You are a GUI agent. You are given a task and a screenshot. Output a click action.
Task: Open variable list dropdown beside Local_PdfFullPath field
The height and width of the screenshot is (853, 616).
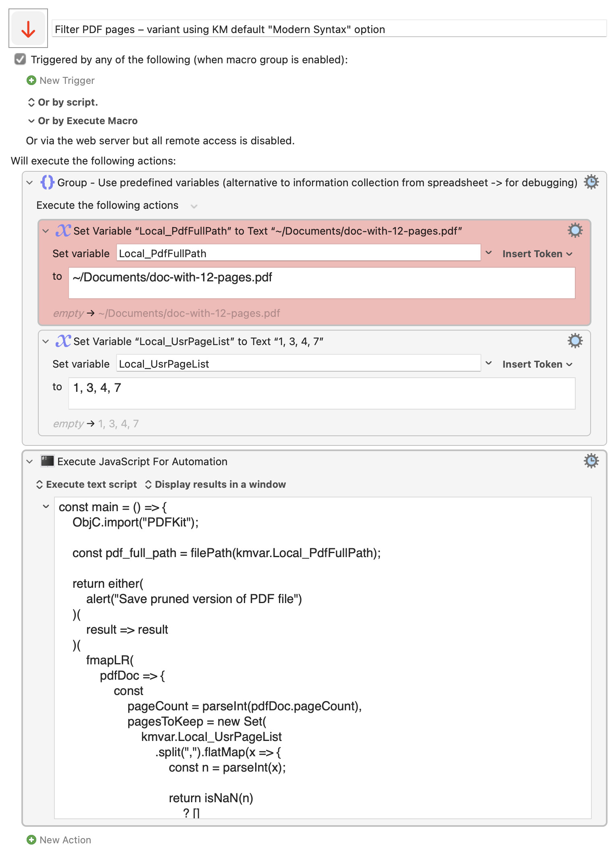pyautogui.click(x=489, y=253)
